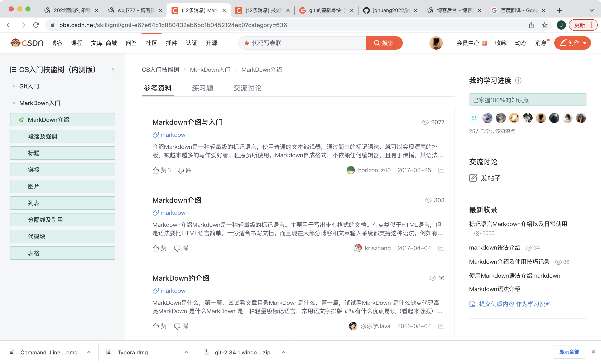Bookmark page with the star icon
Image resolution: width=601 pixels, height=364 pixels.
click(x=544, y=25)
